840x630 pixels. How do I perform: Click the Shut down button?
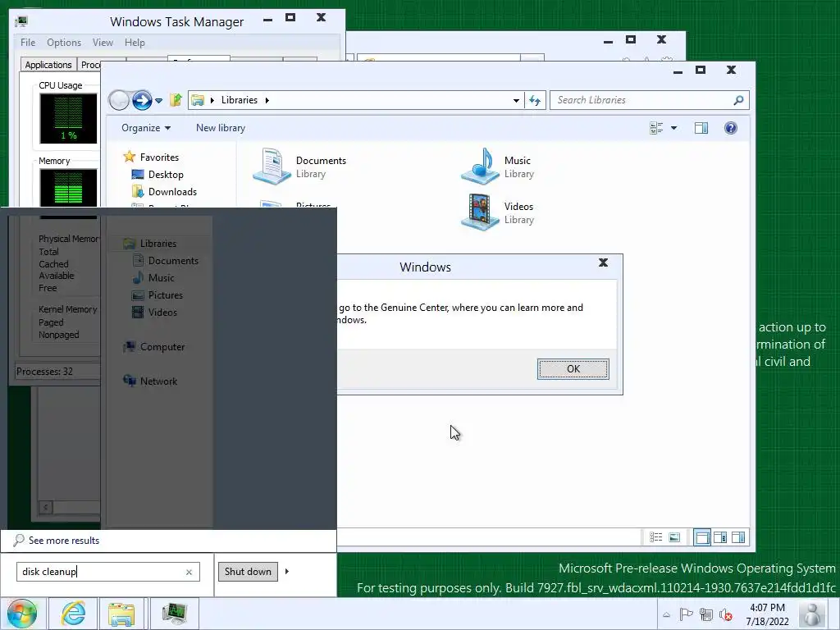(248, 572)
